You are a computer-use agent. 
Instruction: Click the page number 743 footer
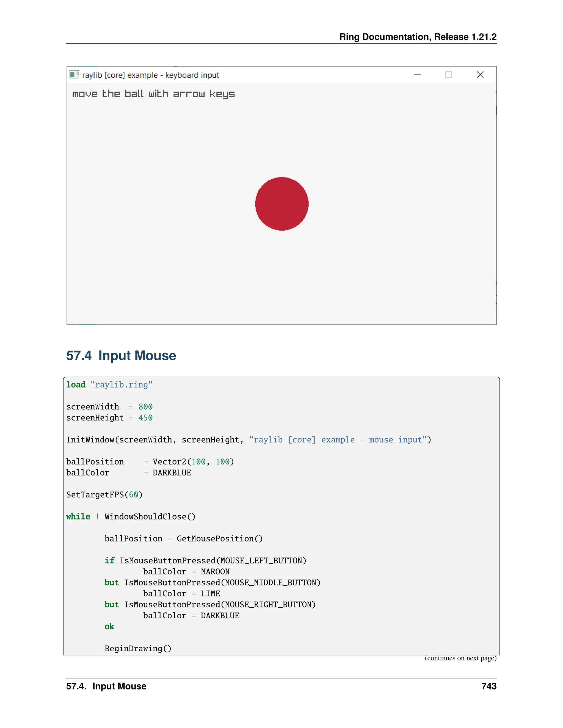click(489, 686)
